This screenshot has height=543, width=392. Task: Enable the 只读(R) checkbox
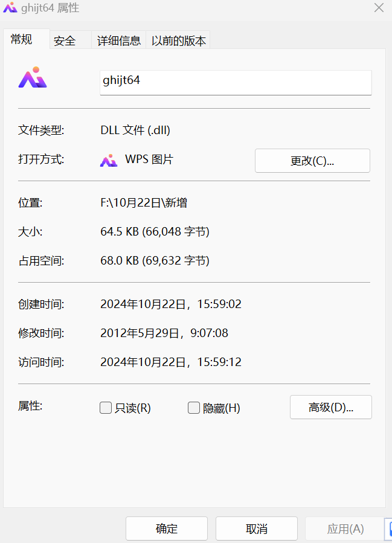tap(106, 408)
